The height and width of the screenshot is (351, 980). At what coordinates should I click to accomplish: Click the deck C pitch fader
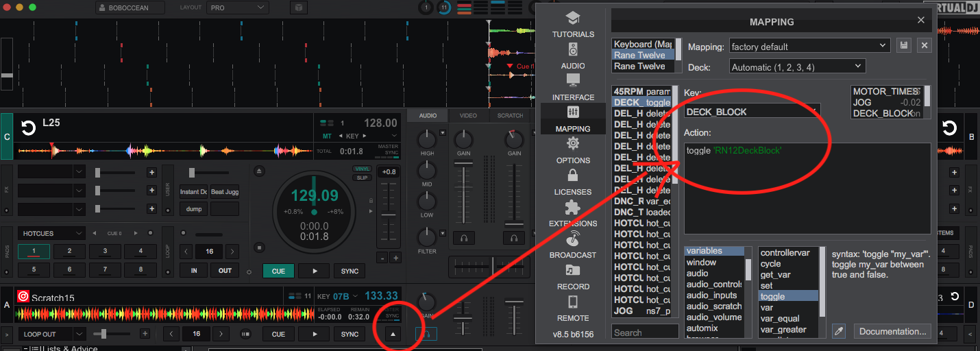coord(389,216)
